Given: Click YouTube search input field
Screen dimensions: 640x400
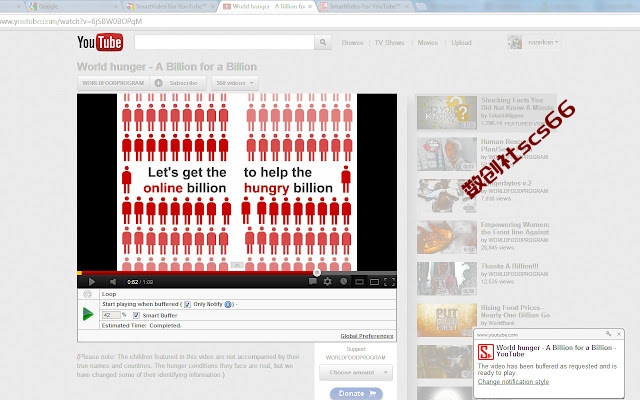Looking at the screenshot, I should tap(224, 42).
